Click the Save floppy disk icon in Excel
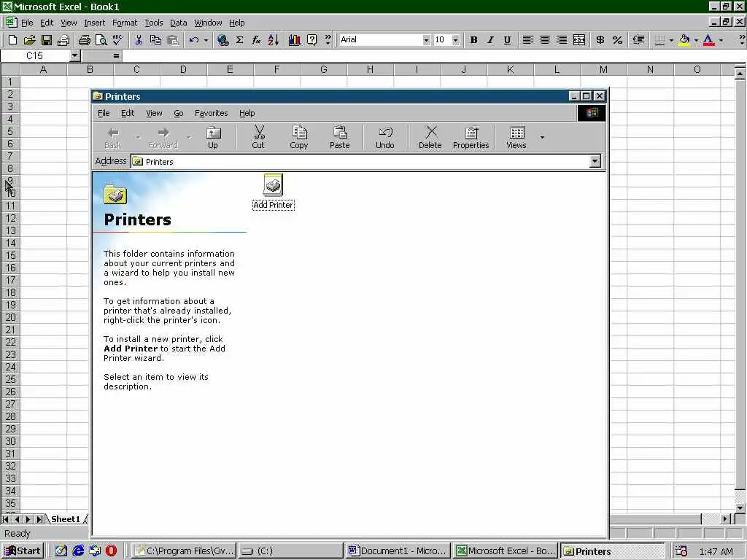The height and width of the screenshot is (560, 747). (x=46, y=40)
